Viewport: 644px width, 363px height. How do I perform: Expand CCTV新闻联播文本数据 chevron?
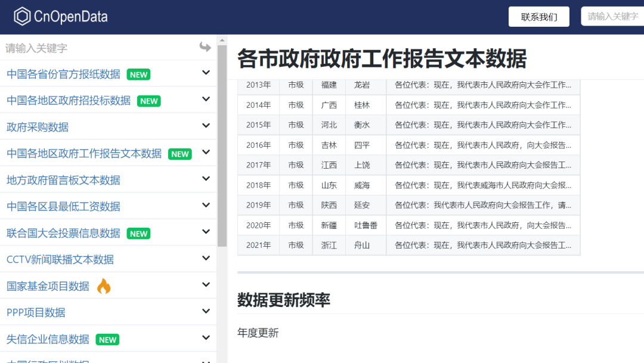[206, 258]
